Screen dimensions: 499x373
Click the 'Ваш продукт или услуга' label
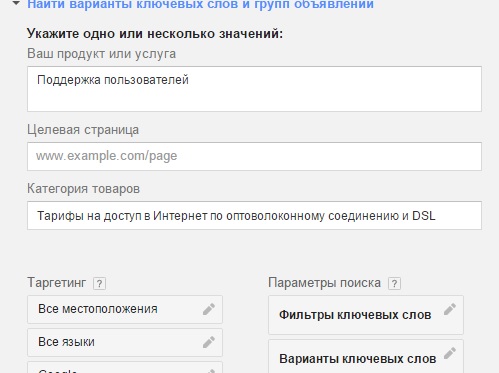pyautogui.click(x=101, y=54)
